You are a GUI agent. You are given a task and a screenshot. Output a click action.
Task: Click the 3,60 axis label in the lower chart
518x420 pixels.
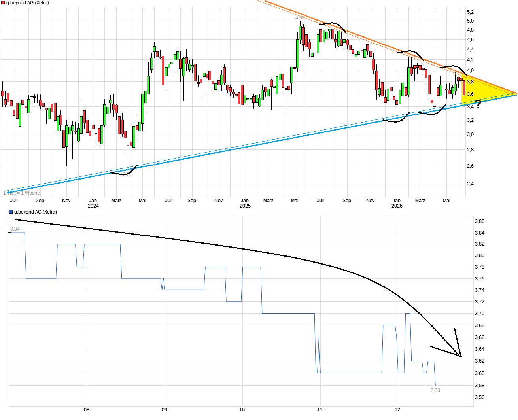tap(479, 373)
